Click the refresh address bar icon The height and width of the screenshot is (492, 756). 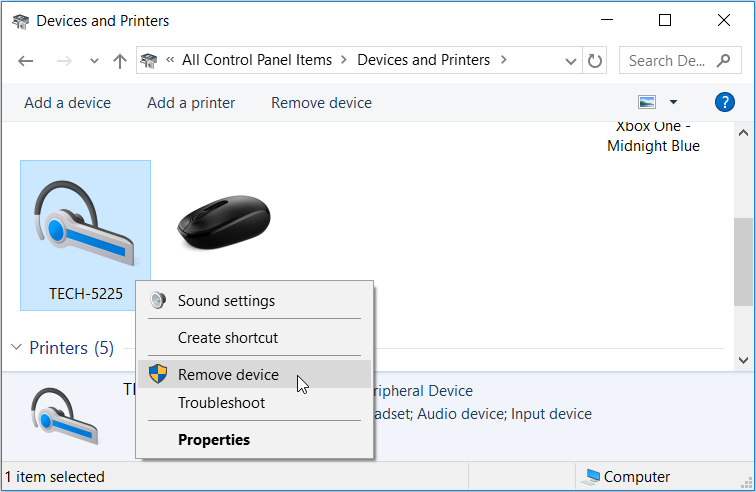coord(596,60)
